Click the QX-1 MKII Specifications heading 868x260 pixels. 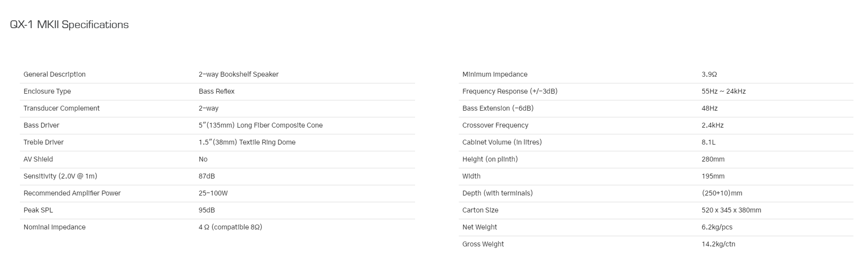69,25
